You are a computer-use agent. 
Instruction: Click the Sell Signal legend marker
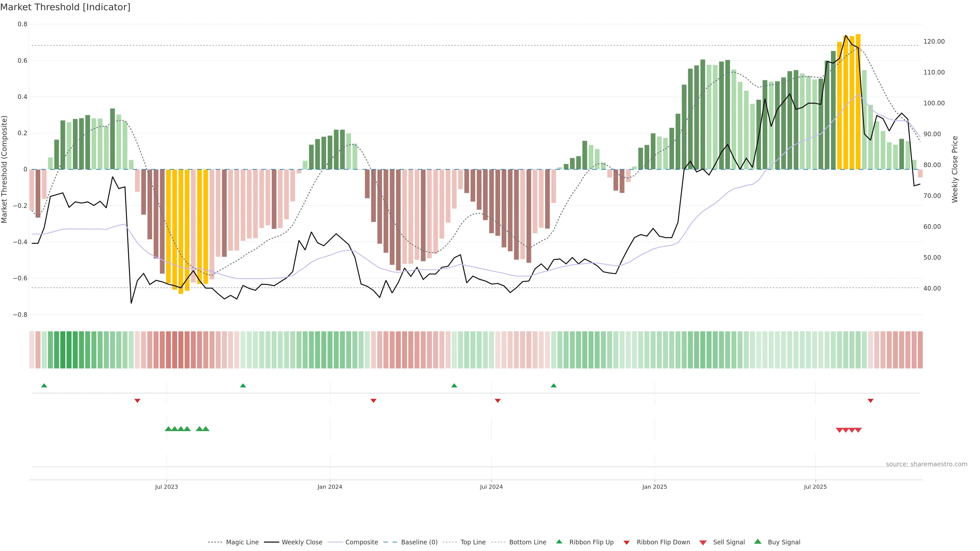tap(703, 543)
